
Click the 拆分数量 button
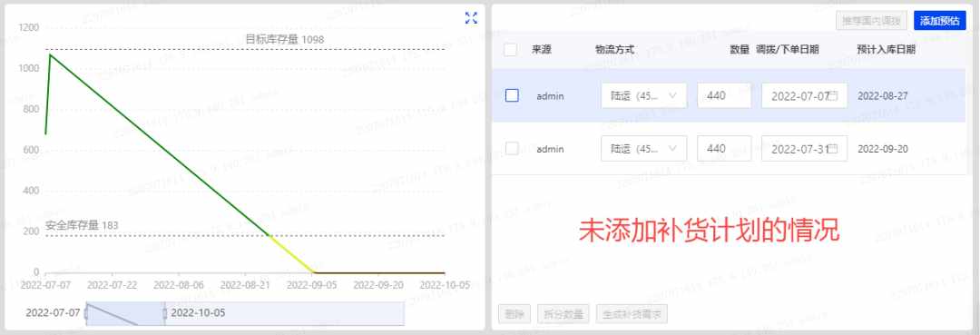coord(563,314)
